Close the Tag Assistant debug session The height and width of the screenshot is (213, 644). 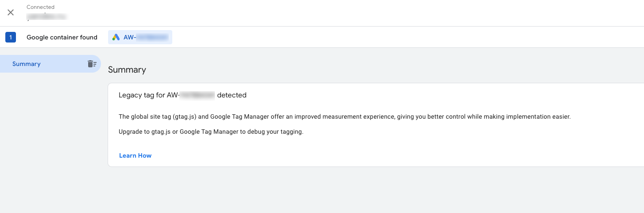pyautogui.click(x=11, y=12)
